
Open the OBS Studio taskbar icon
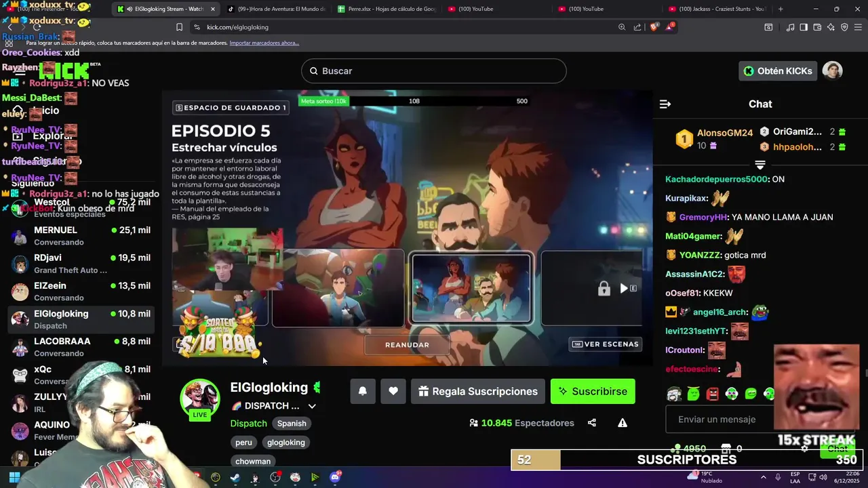(x=275, y=477)
